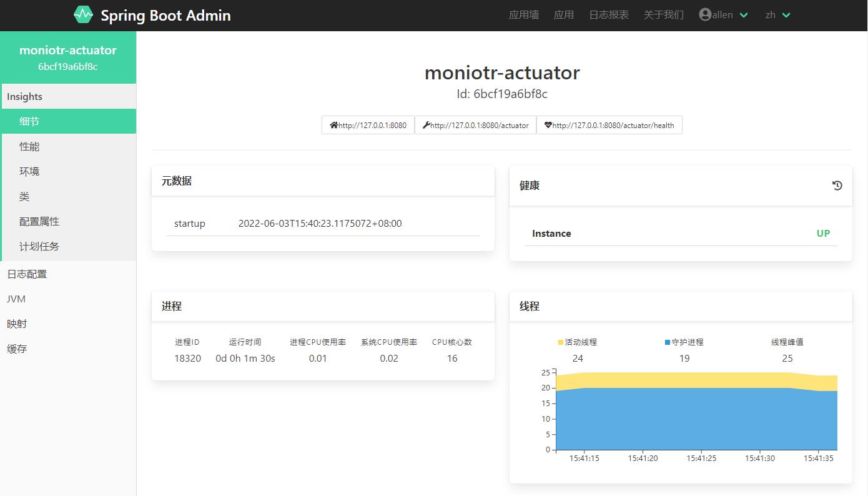The image size is (868, 496).
Task: Click the 线程 card header
Action: (x=681, y=306)
